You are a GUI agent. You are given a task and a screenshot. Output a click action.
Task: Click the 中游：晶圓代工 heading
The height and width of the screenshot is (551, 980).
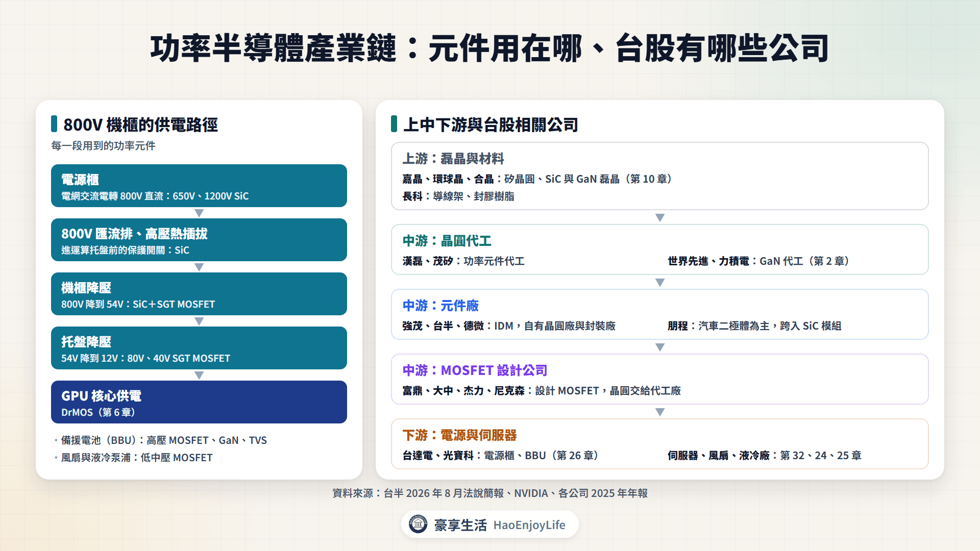(447, 241)
